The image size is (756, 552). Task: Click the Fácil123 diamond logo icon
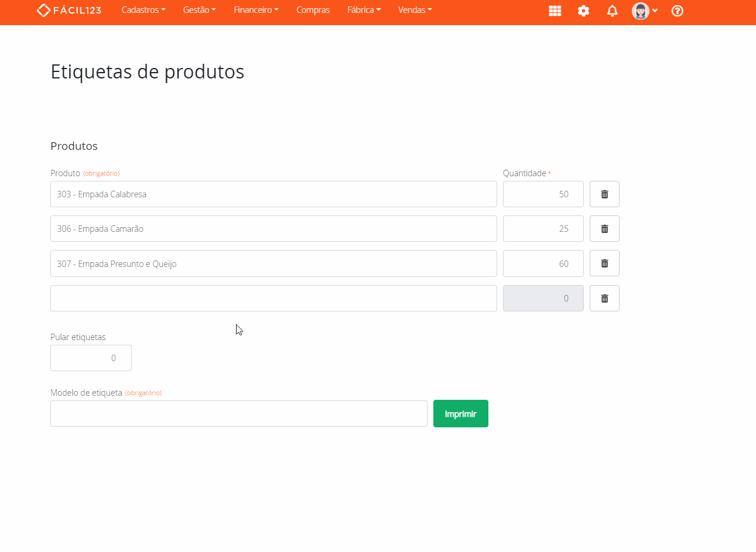(x=42, y=9)
